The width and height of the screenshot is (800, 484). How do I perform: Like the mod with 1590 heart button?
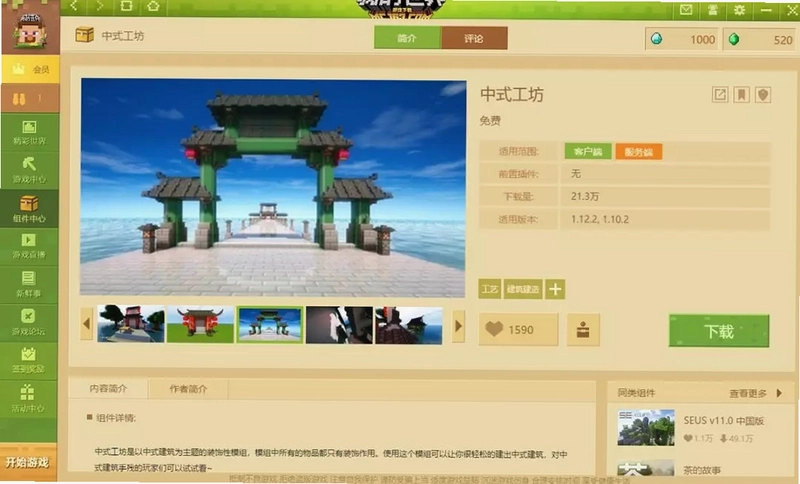coord(518,330)
